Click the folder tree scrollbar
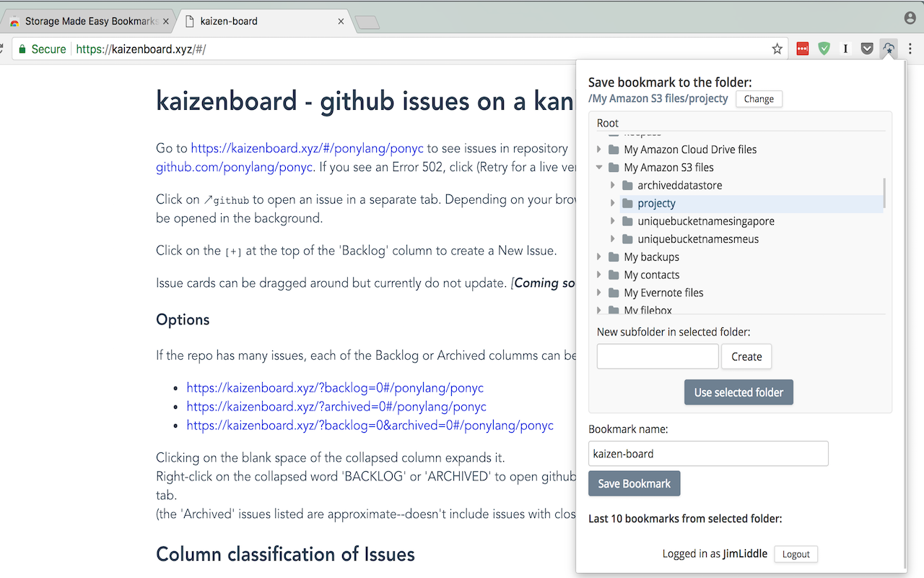924x578 pixels. 884,191
